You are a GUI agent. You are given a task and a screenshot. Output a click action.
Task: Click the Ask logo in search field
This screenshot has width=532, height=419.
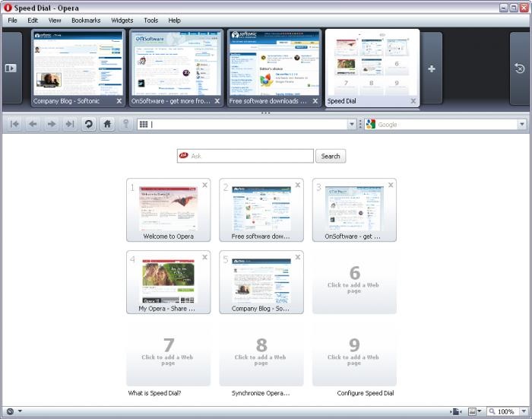coord(184,156)
